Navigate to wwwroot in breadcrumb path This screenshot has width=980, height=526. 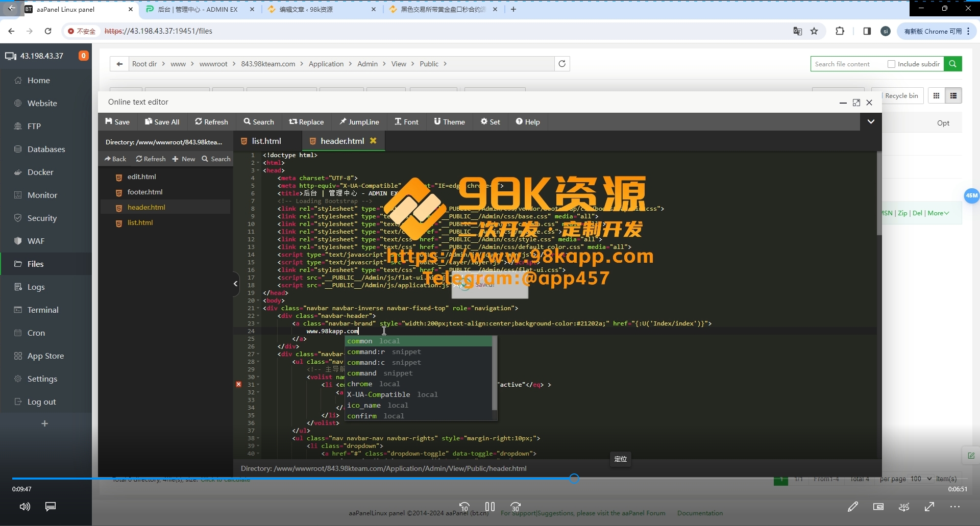(213, 64)
